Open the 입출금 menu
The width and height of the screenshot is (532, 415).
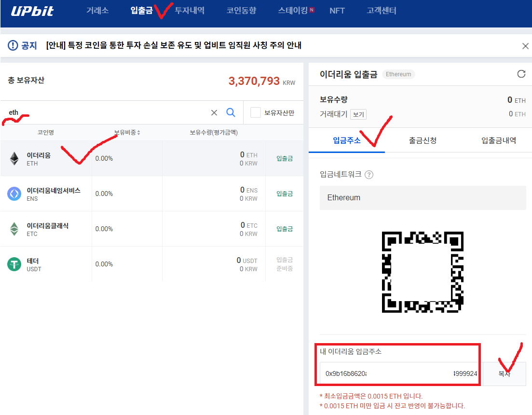tap(141, 11)
